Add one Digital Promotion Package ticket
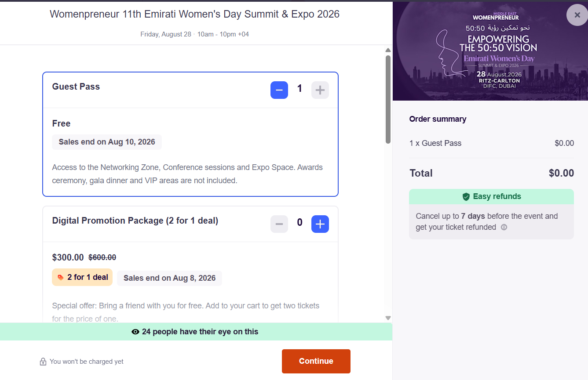588x380 pixels. pyautogui.click(x=320, y=224)
